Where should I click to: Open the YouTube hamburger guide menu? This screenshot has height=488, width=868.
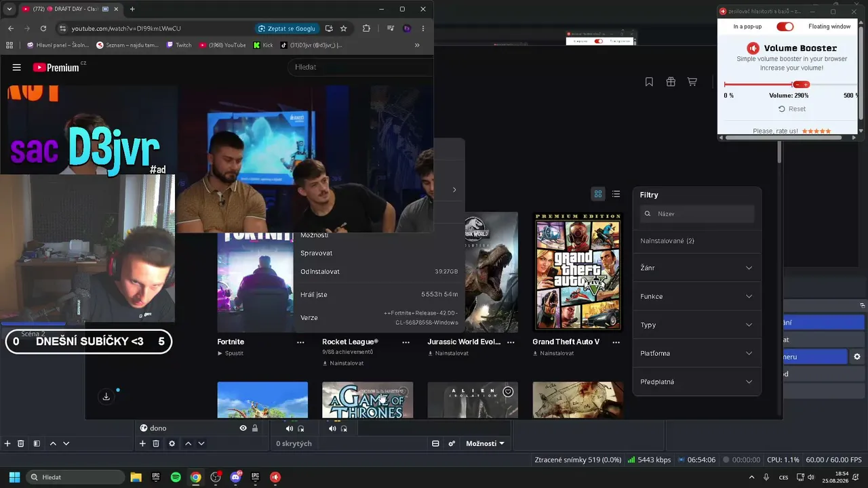click(17, 67)
